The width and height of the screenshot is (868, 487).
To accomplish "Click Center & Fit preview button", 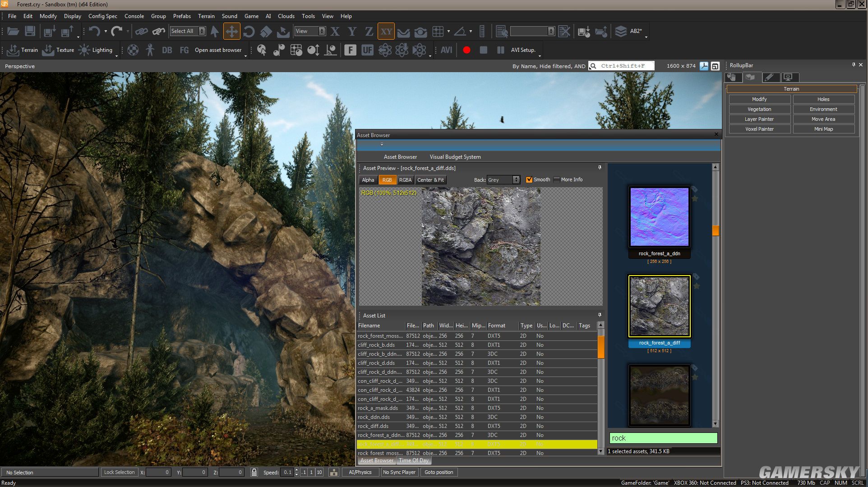I will [x=430, y=180].
